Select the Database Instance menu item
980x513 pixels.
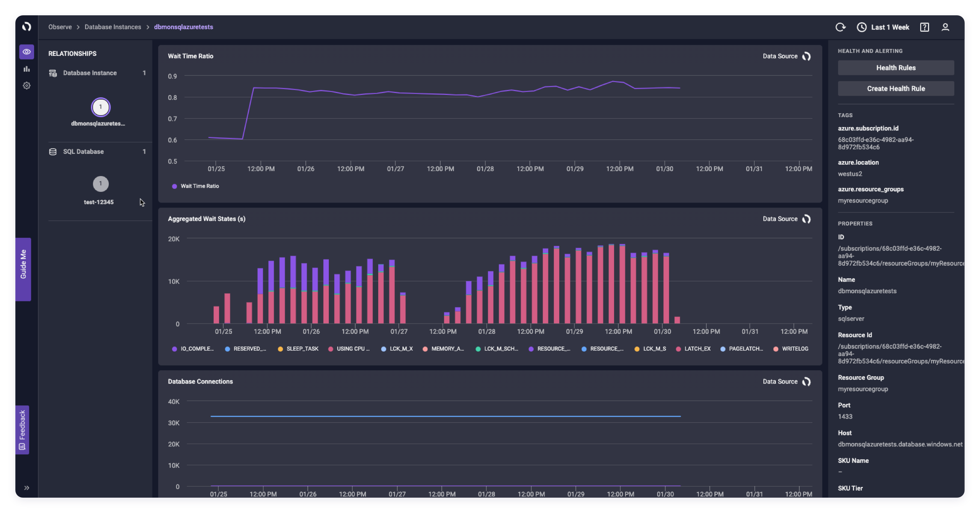90,73
